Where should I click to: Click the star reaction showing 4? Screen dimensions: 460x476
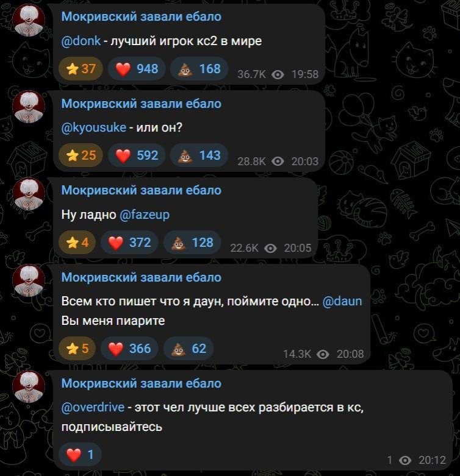click(77, 242)
